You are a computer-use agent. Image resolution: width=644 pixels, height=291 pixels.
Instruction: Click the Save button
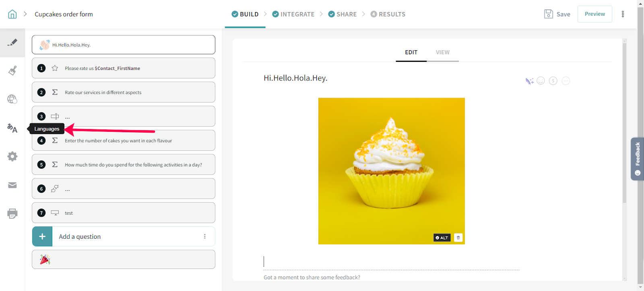click(557, 14)
